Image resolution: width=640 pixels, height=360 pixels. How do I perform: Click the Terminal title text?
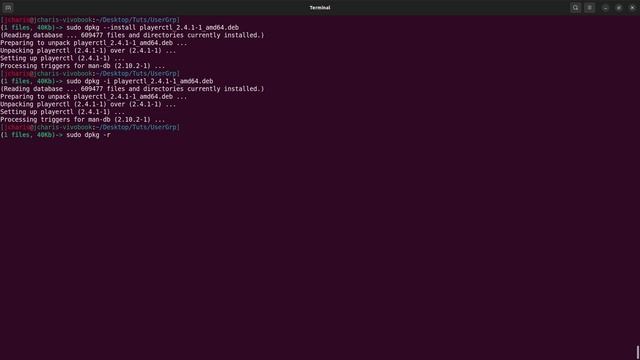tap(320, 7)
